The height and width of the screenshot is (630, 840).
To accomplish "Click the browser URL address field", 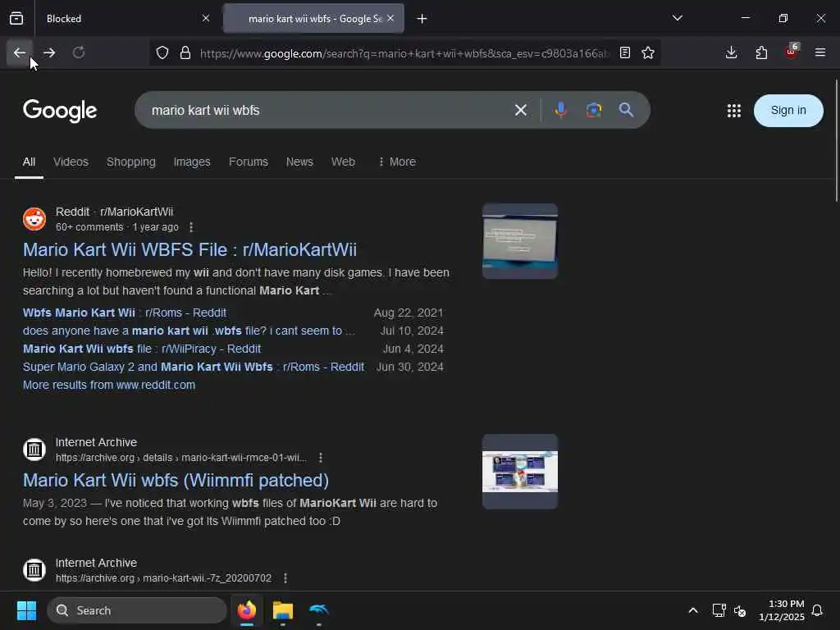I will pos(404,53).
